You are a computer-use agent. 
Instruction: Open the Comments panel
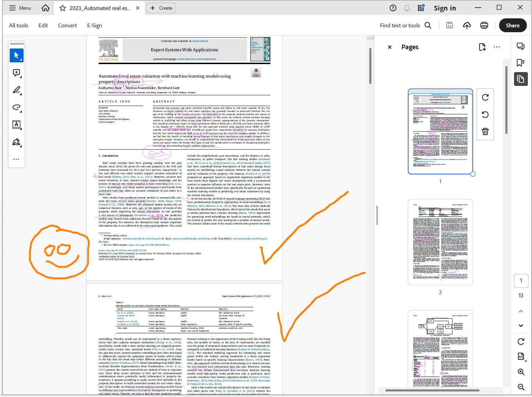(521, 46)
